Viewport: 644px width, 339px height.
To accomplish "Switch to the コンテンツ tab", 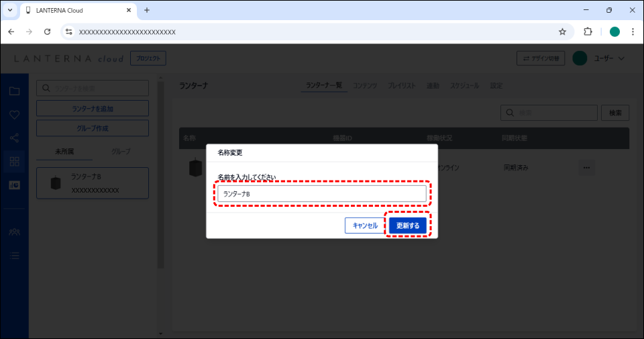I will point(365,86).
